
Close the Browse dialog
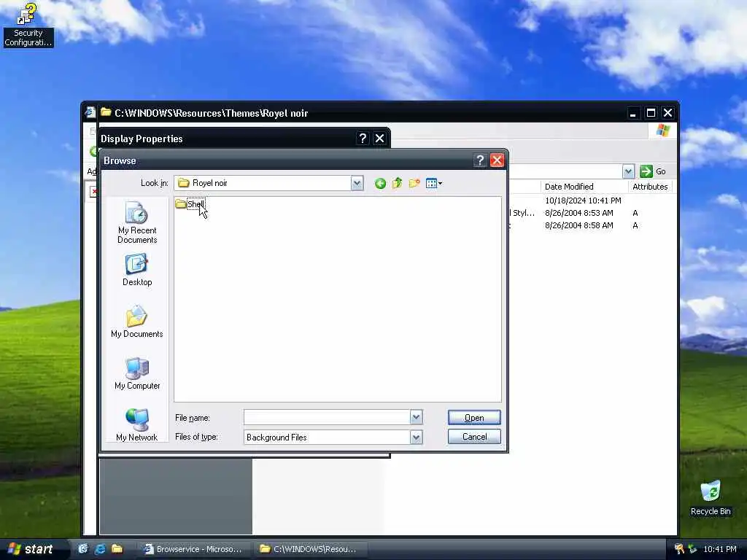tap(497, 160)
